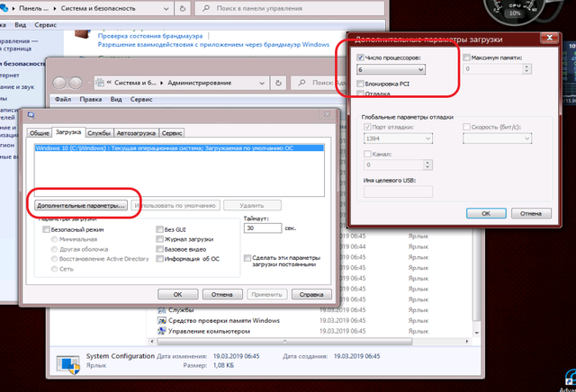Open the processor count dropdown showing 6
This screenshot has width=576, height=392.
391,69
